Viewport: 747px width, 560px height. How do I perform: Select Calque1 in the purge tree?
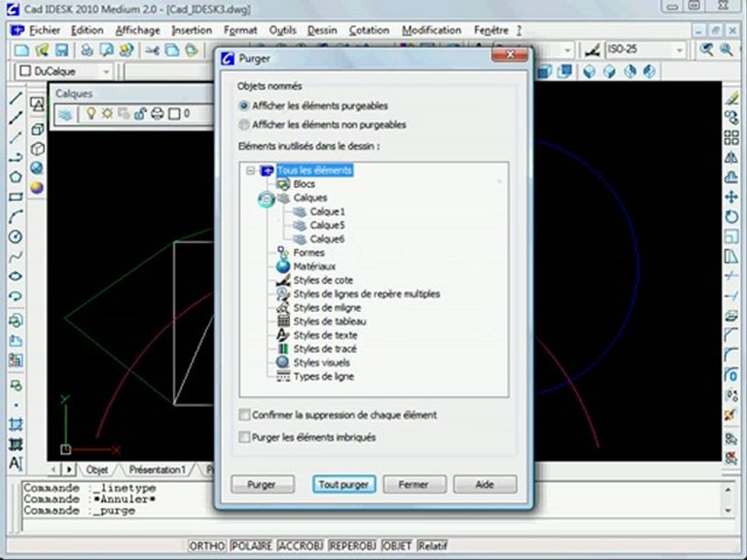[x=328, y=212]
